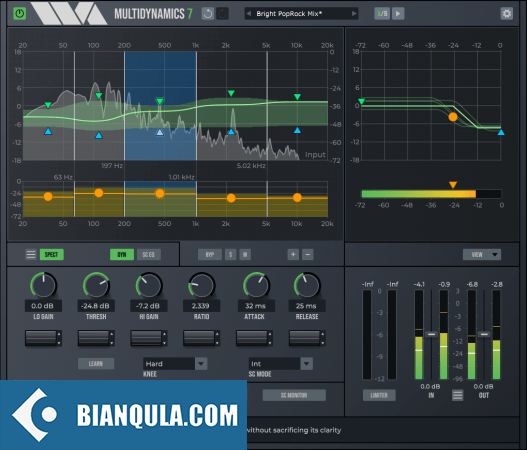Click the ATTACK knob
527x450 pixels.
click(256, 285)
